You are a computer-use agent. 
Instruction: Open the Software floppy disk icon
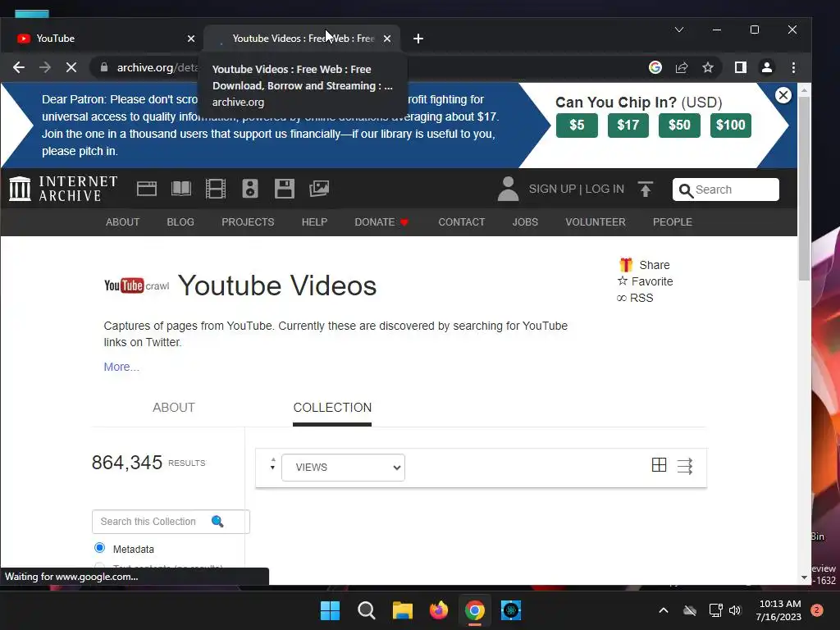click(285, 189)
